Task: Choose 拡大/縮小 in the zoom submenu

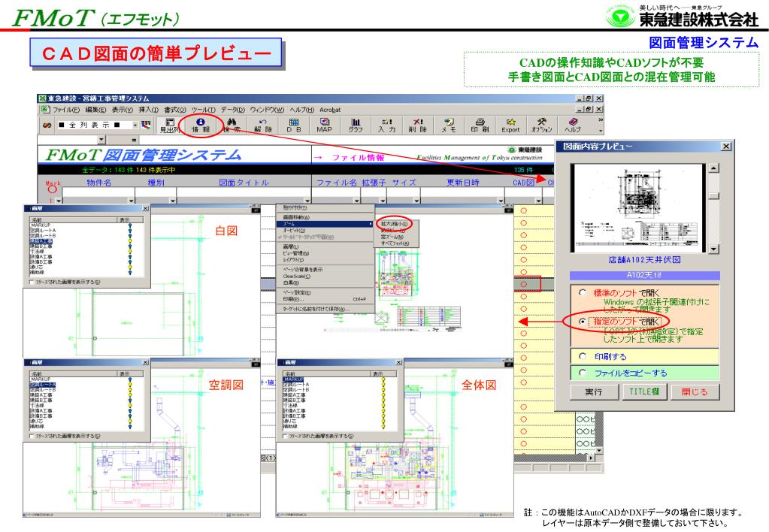Action: click(x=395, y=224)
